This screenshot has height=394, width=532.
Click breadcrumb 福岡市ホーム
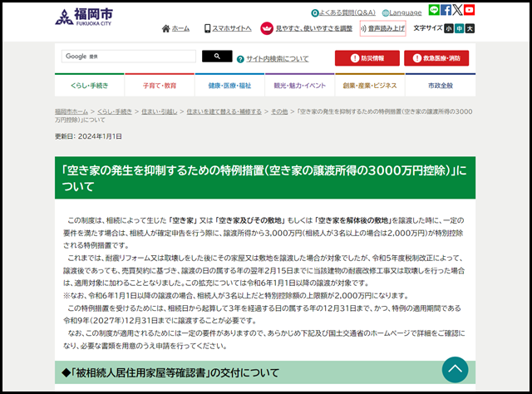71,111
